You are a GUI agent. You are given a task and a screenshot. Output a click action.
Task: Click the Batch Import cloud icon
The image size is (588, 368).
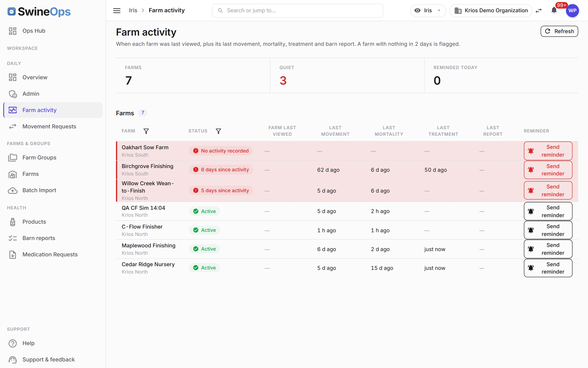click(13, 190)
